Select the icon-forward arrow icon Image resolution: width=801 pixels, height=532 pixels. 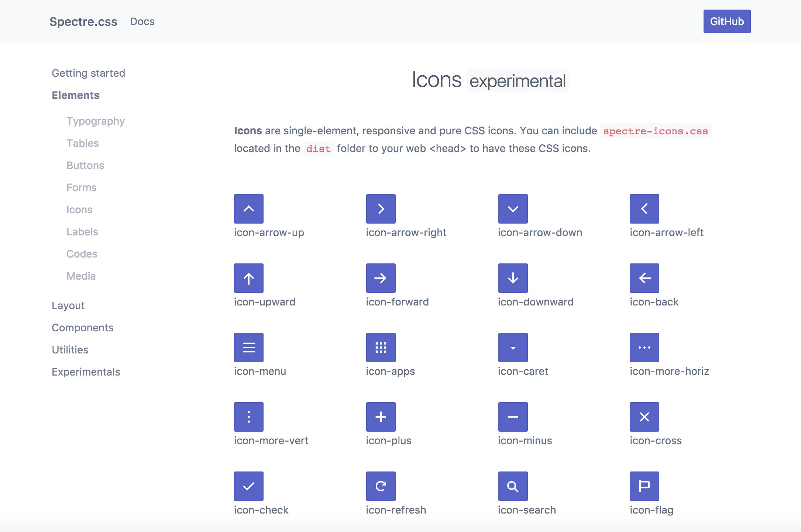coord(381,278)
